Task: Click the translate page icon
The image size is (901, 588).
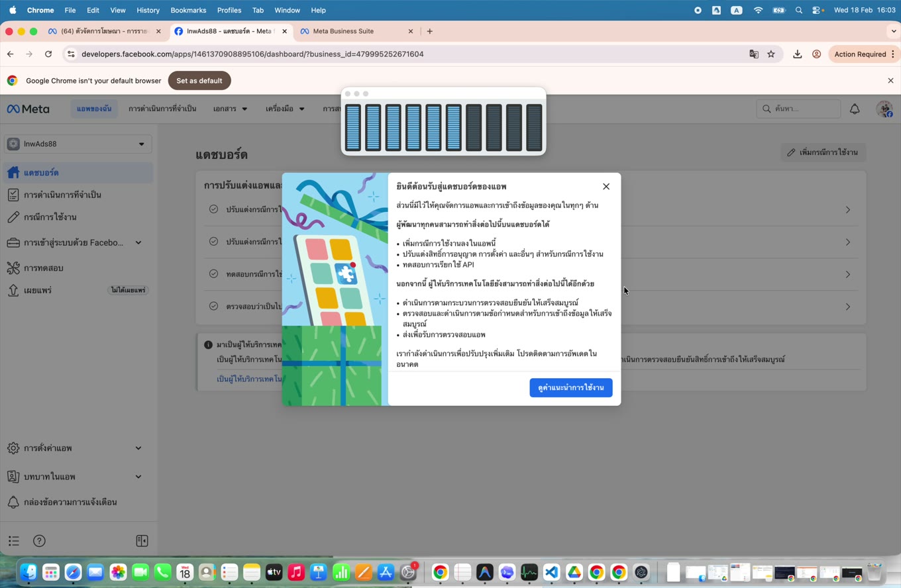Action: 754,54
